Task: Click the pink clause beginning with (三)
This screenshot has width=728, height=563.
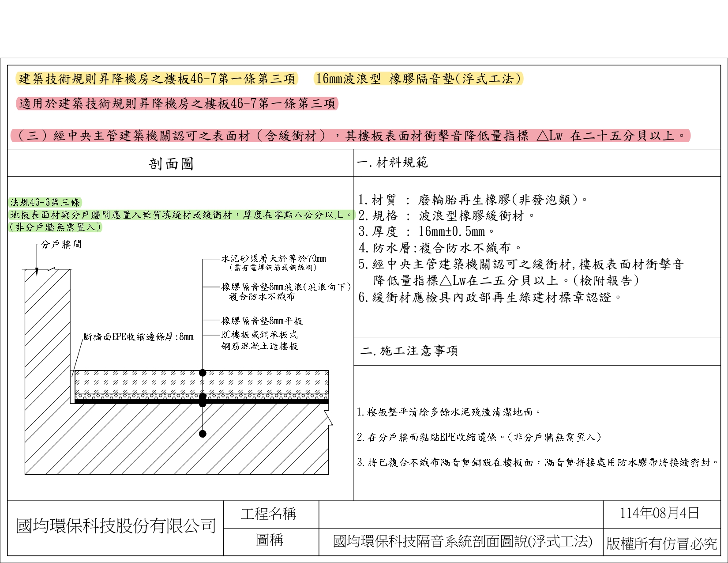Action: (x=351, y=136)
